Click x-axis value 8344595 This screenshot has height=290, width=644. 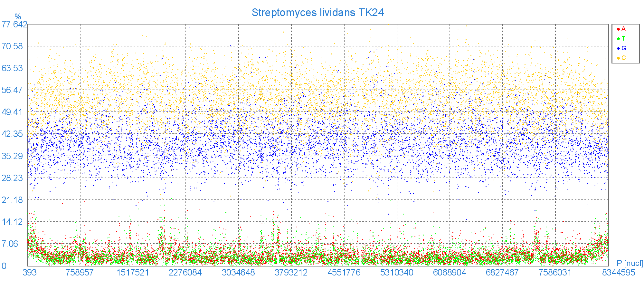[619, 273]
